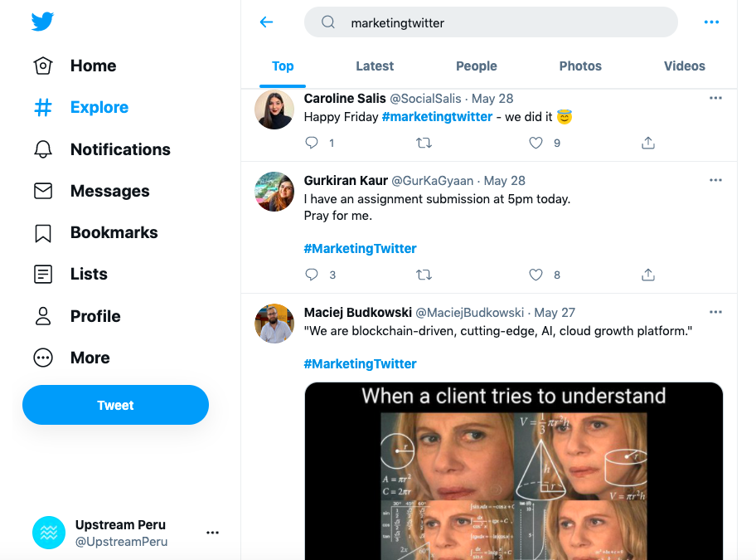Screen dimensions: 756x560
Task: Switch to the Latest tab
Action: [x=375, y=66]
